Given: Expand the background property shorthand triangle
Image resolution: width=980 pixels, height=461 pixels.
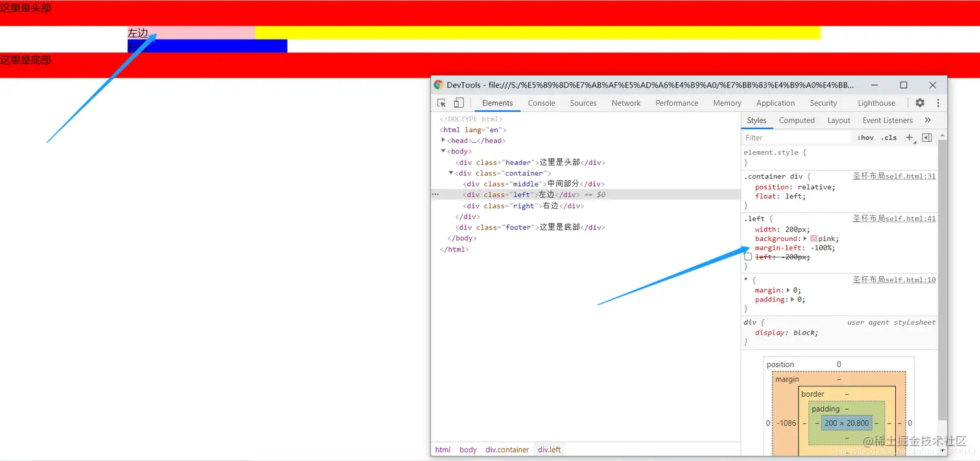Looking at the screenshot, I should pyautogui.click(x=806, y=239).
